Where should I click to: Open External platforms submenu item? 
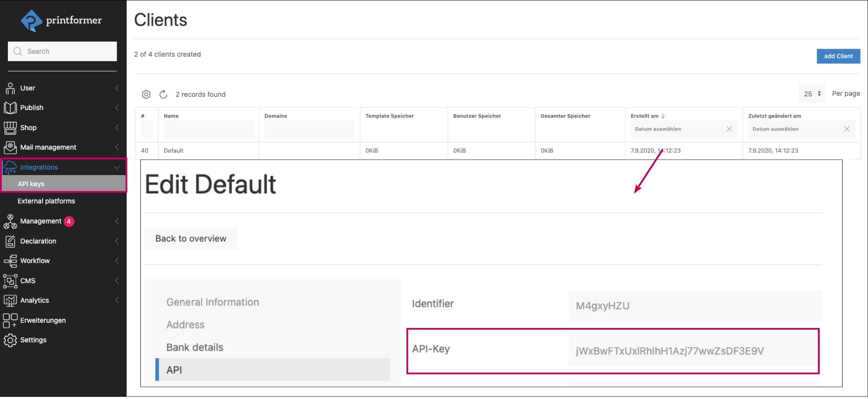point(46,201)
